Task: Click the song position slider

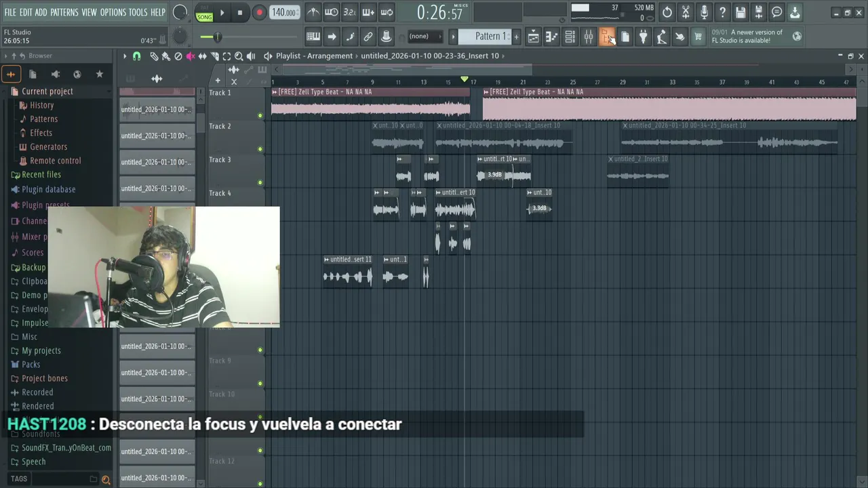Action: (247, 37)
